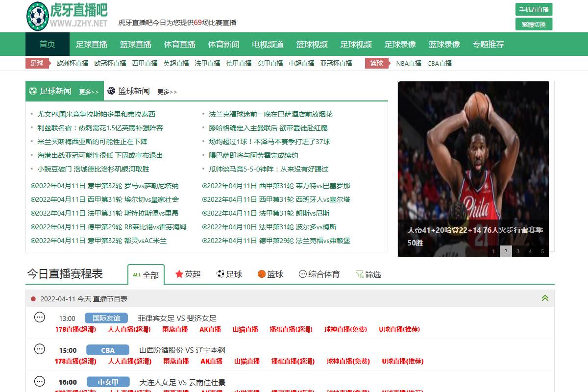Open 足球视频 in the main navigation
This screenshot has height=392, width=588.
click(356, 44)
